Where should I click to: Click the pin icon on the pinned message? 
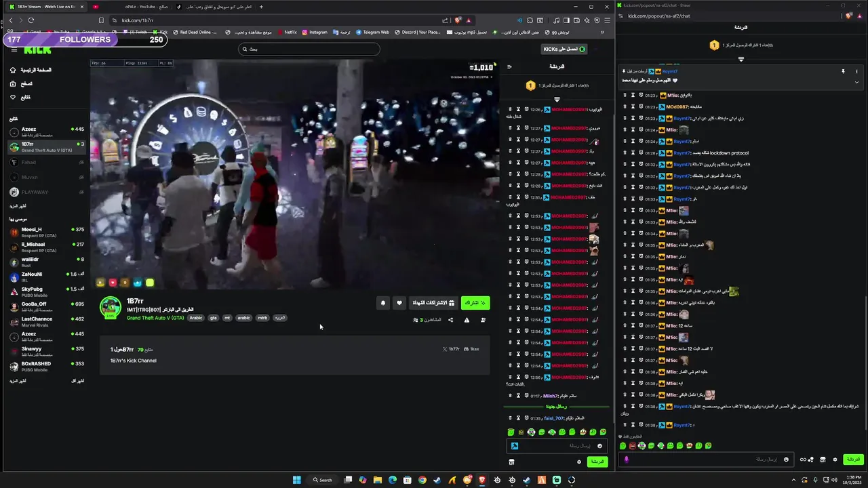click(843, 71)
